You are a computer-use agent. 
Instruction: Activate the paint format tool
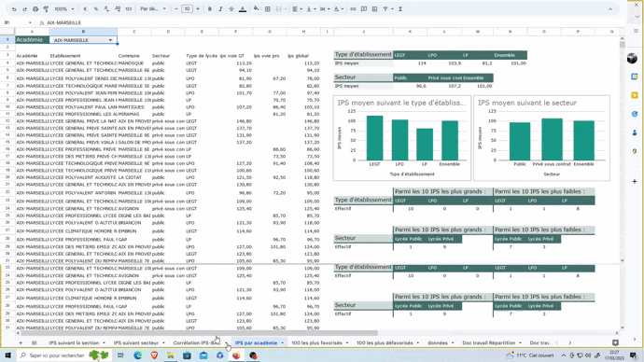pyautogui.click(x=46, y=9)
